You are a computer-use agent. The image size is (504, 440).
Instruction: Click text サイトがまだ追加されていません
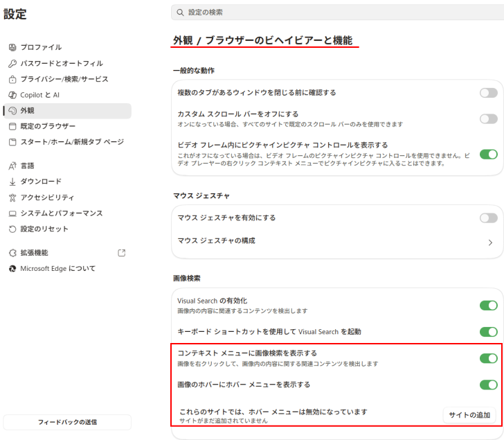click(224, 421)
